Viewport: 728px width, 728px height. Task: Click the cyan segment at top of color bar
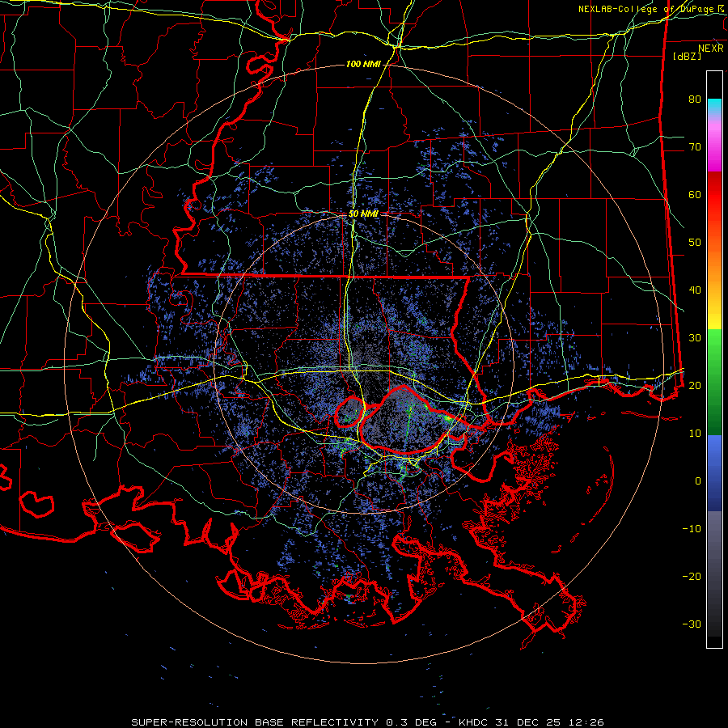(714, 107)
